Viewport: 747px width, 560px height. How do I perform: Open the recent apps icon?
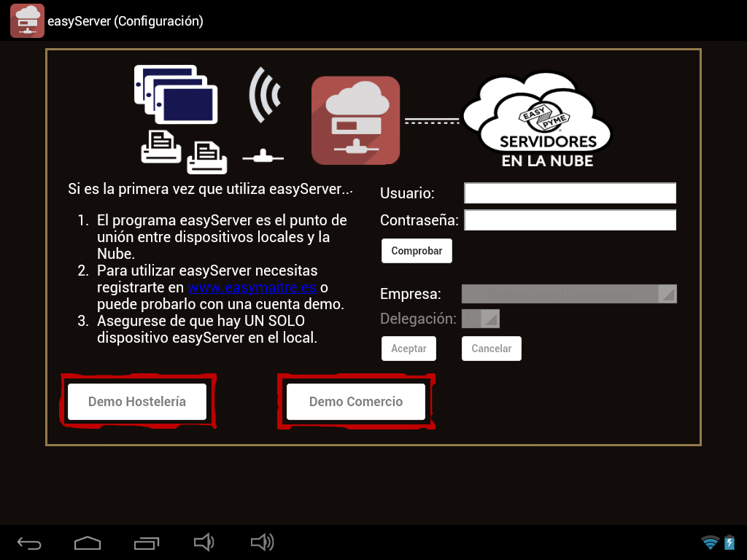click(x=146, y=542)
